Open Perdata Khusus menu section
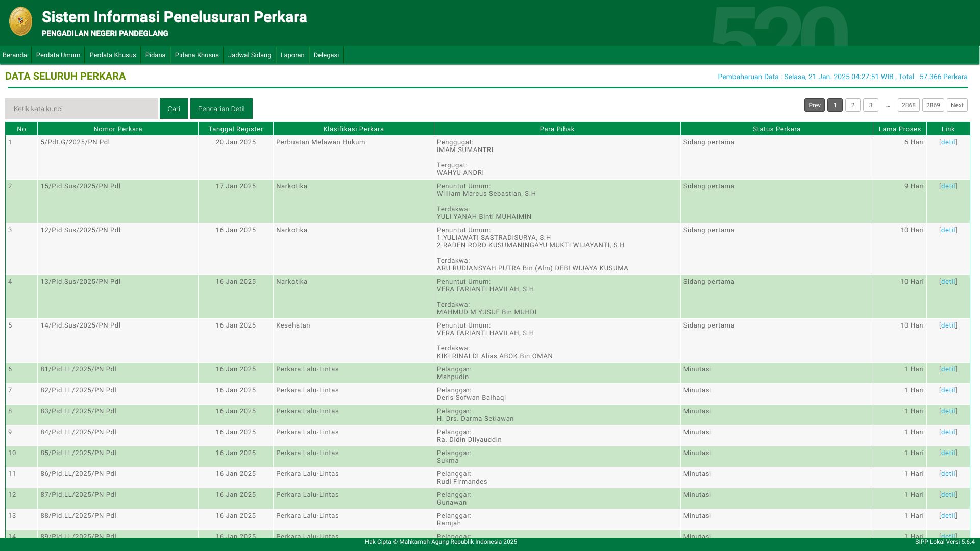This screenshot has width=980, height=551. 112,55
